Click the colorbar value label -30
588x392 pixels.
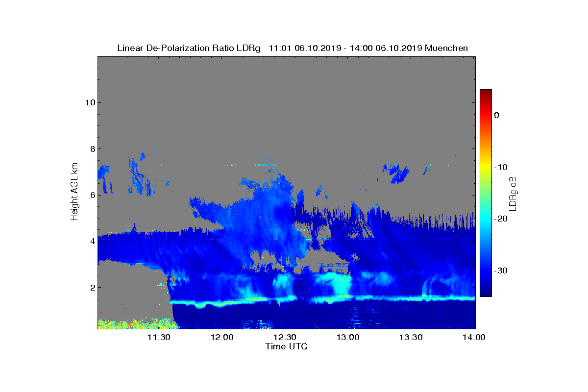(x=501, y=271)
